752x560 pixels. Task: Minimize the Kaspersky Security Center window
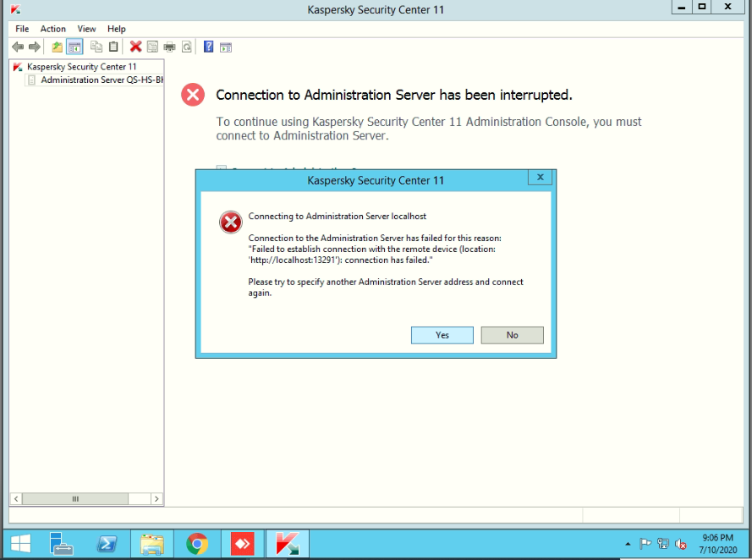pyautogui.click(x=681, y=7)
